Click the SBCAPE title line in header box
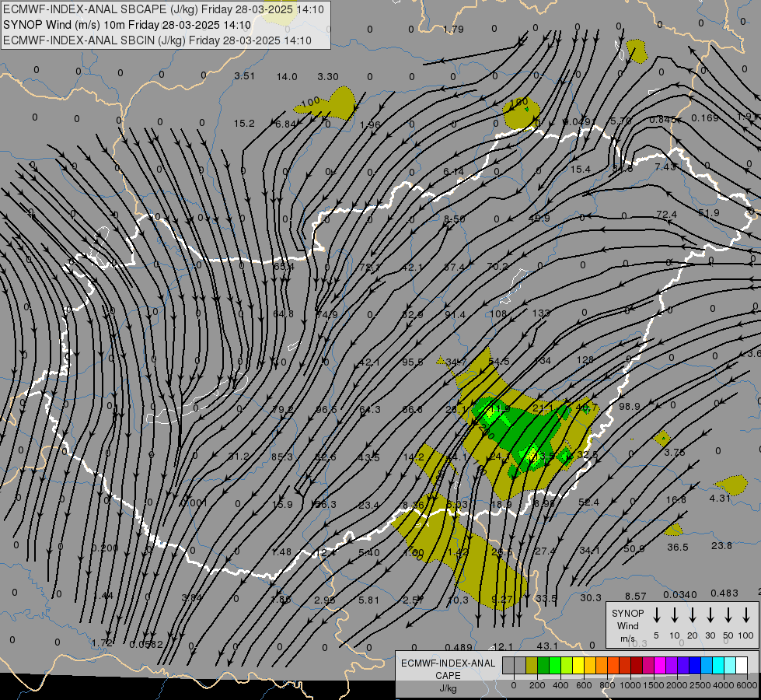Viewport: 761px width, 700px height. click(x=163, y=9)
